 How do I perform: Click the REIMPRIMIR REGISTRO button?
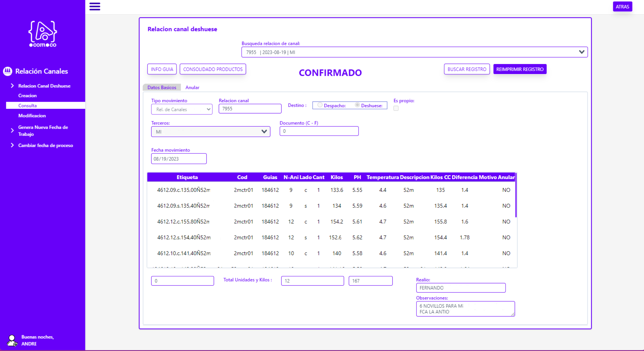[x=520, y=69]
